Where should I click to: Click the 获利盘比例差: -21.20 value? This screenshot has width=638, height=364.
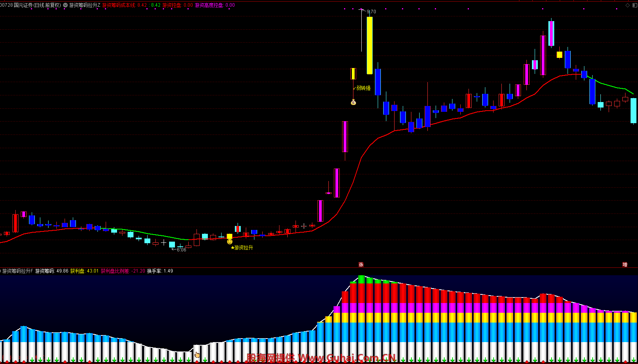[x=123, y=271]
